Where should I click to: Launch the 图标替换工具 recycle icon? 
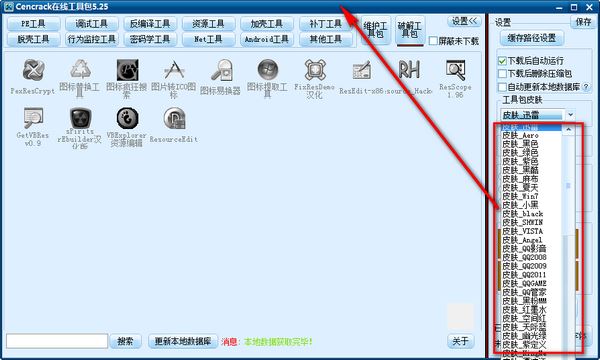pos(80,70)
